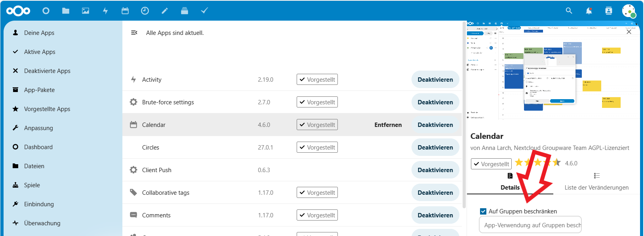The width and height of the screenshot is (644, 236).
Task: Open the Photos app icon
Action: pos(86,11)
